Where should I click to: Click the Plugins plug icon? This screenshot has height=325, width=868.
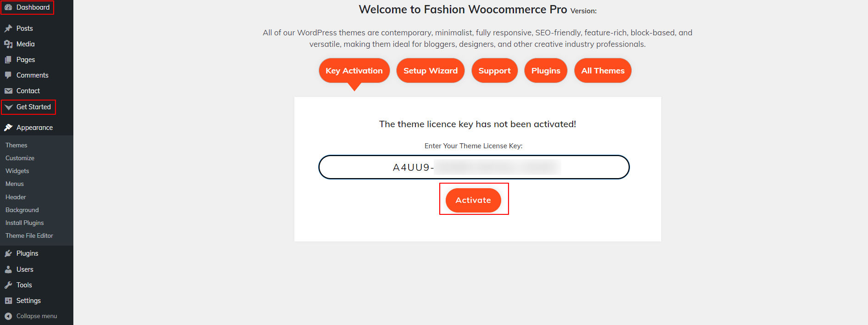[8, 253]
